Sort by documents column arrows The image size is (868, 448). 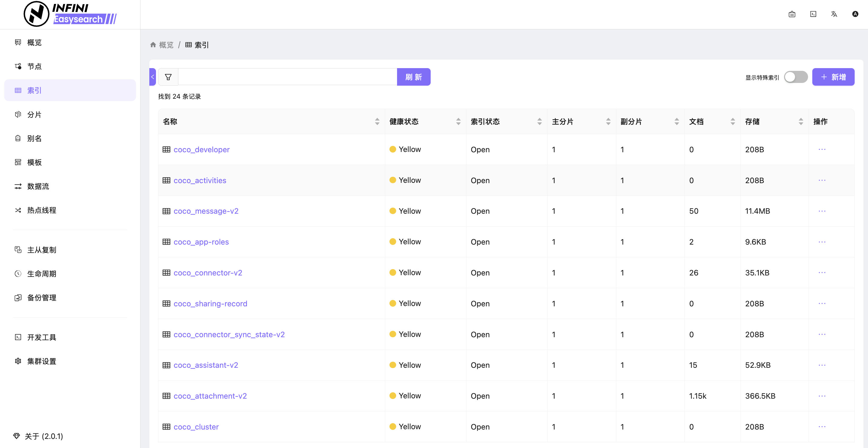733,122
